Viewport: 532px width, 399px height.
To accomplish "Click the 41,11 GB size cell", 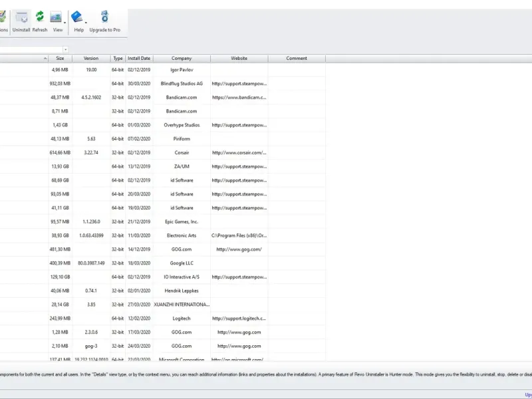I will [x=60, y=208].
